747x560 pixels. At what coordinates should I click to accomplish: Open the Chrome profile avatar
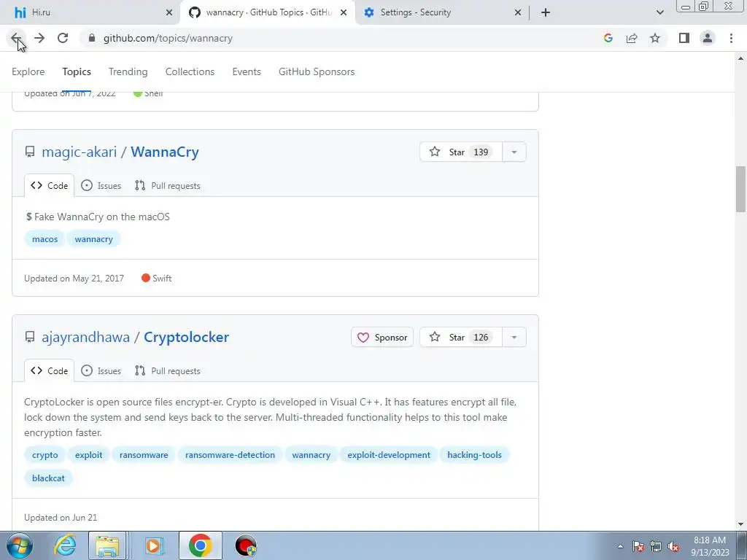point(708,38)
